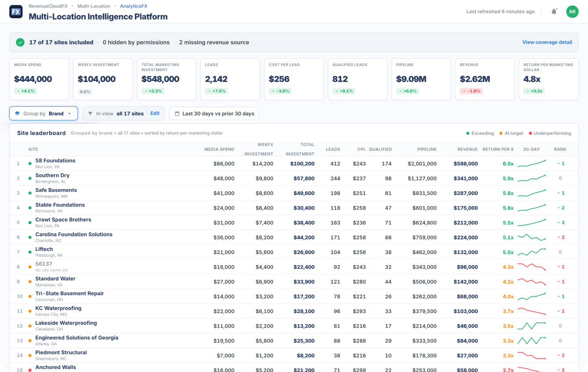
Task: Sort by the Return Per $ column header
Action: pos(498,150)
